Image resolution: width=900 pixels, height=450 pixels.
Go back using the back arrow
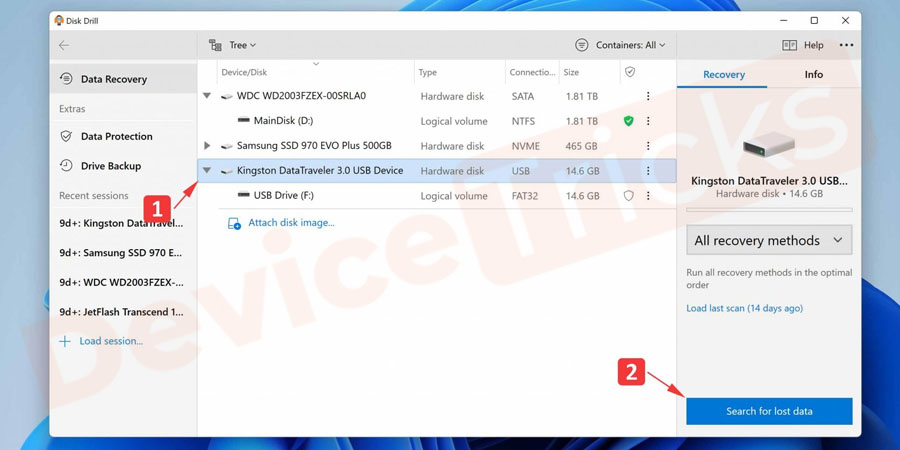[x=64, y=45]
